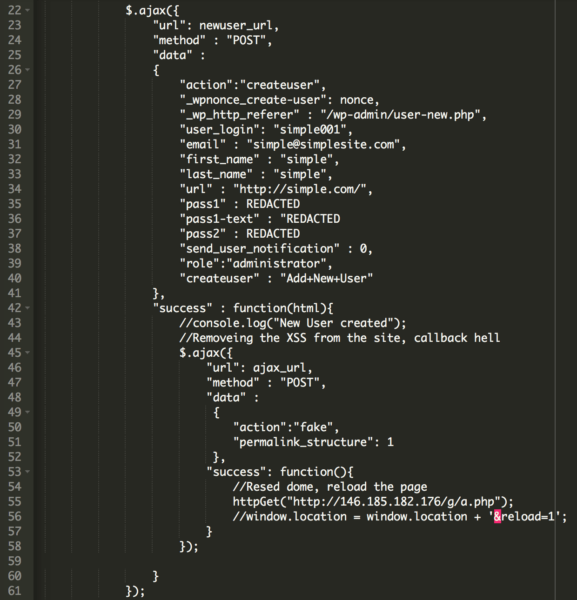Collapse the success function fold at line 42
Image resolution: width=577 pixels, height=600 pixels.
pyautogui.click(x=27, y=308)
